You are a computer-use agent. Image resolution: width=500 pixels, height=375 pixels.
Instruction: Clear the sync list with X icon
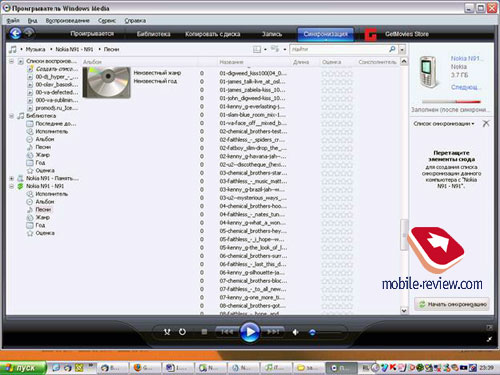click(x=486, y=123)
